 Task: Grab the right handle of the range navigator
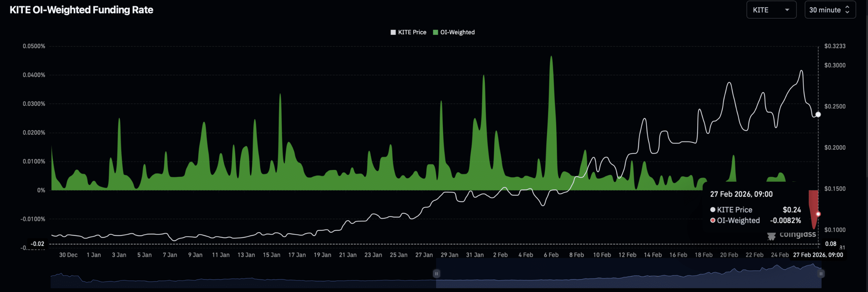click(x=821, y=273)
